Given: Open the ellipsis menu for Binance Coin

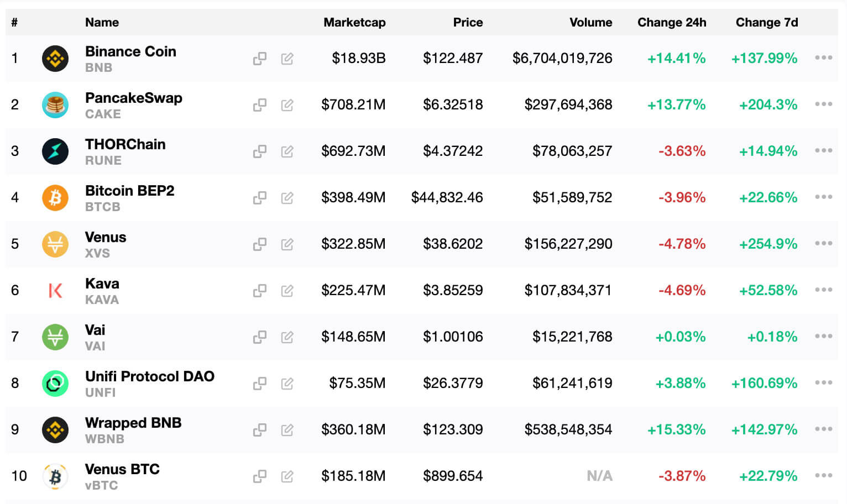Looking at the screenshot, I should tap(824, 57).
